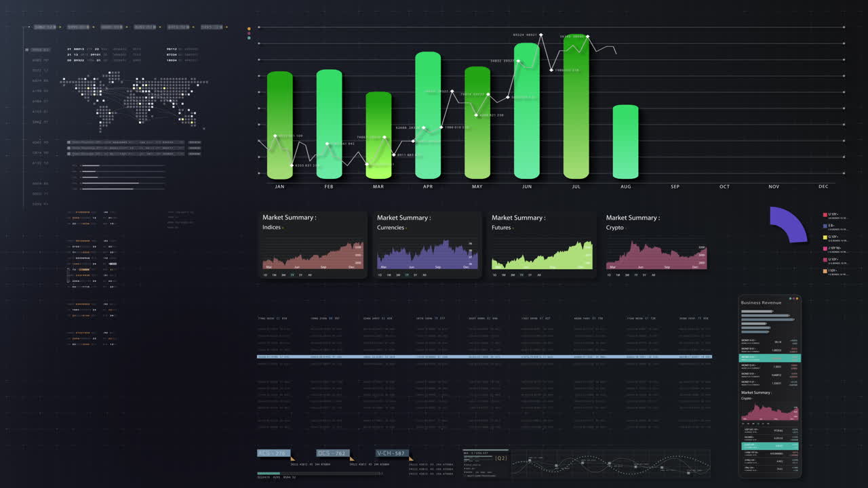This screenshot has width=868, height=488.
Task: Toggle the All range under the Futures chart
Action: pos(539,274)
